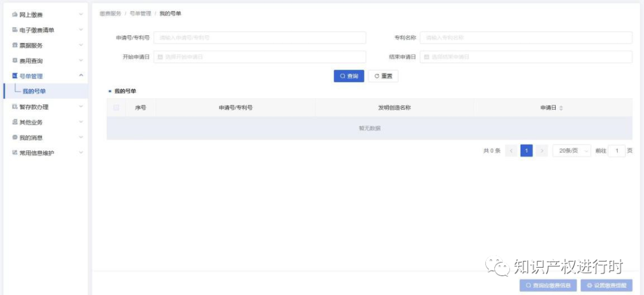Toggle the select-all checkbox in table header
This screenshot has height=295, width=644.
pos(116,108)
